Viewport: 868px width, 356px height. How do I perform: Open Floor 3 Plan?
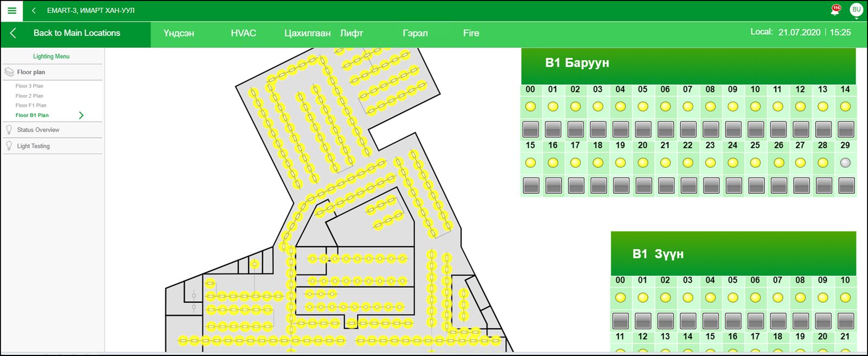(29, 86)
